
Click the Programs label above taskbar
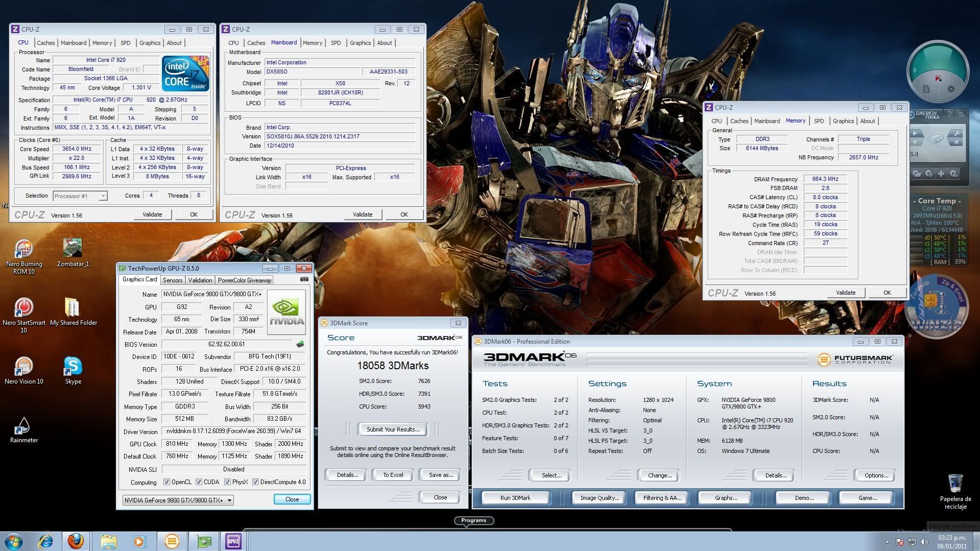click(x=473, y=520)
